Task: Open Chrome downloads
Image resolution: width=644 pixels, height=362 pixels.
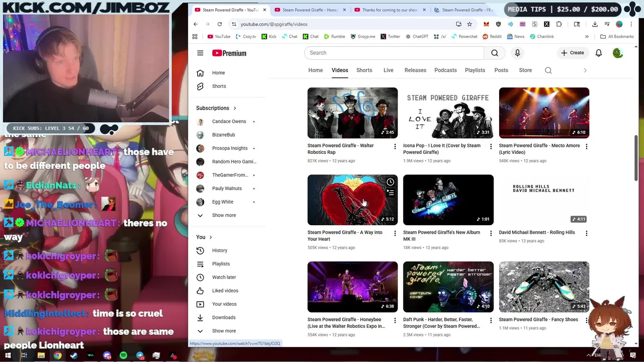Action: click(595, 24)
